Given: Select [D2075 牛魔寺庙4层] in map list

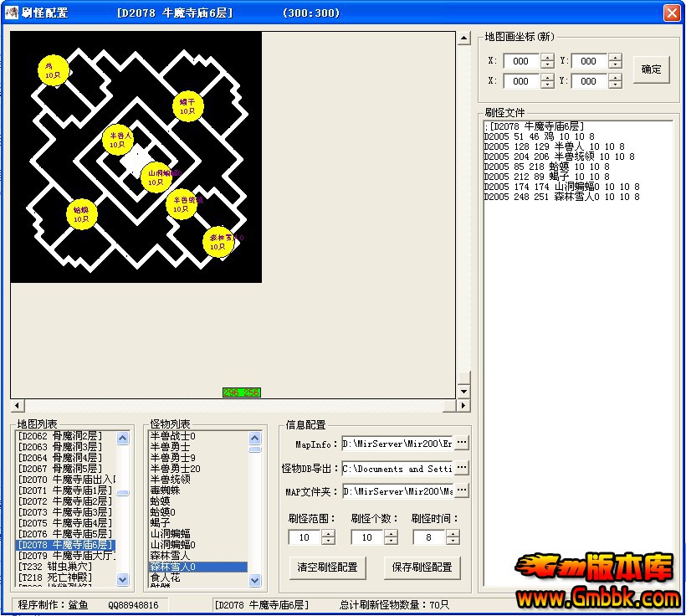Looking at the screenshot, I should coord(66,523).
